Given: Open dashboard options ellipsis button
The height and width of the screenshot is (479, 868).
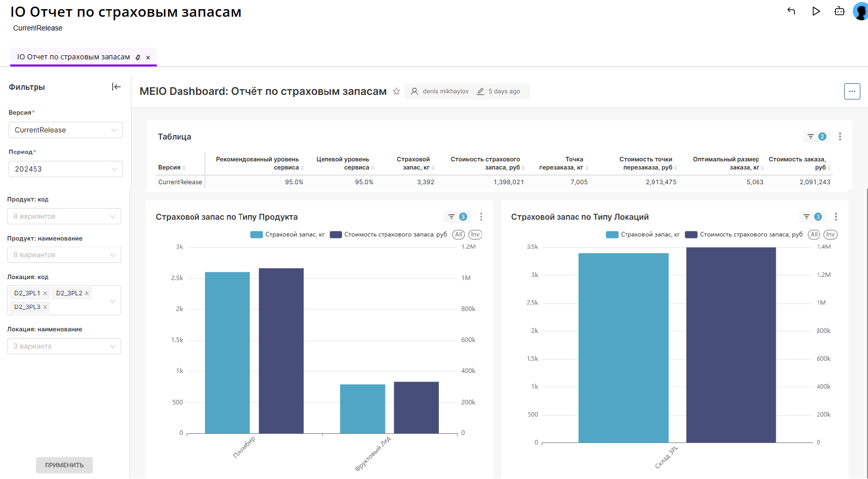Looking at the screenshot, I should point(852,91).
